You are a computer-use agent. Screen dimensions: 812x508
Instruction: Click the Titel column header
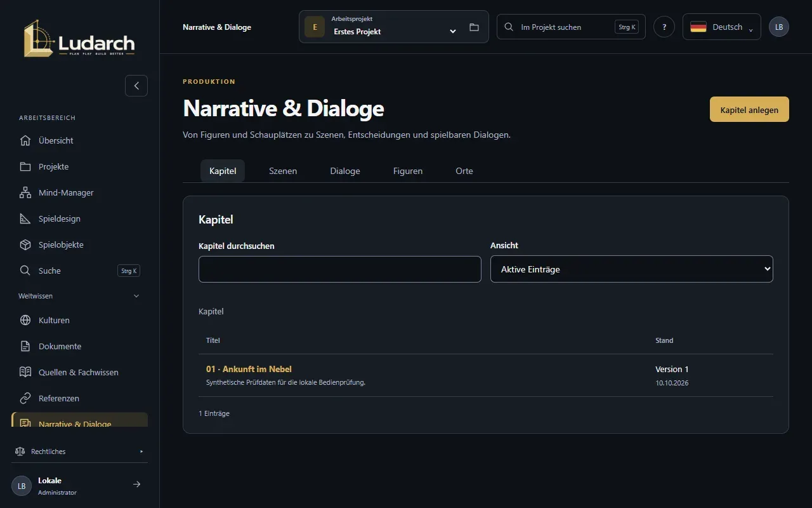click(x=213, y=340)
